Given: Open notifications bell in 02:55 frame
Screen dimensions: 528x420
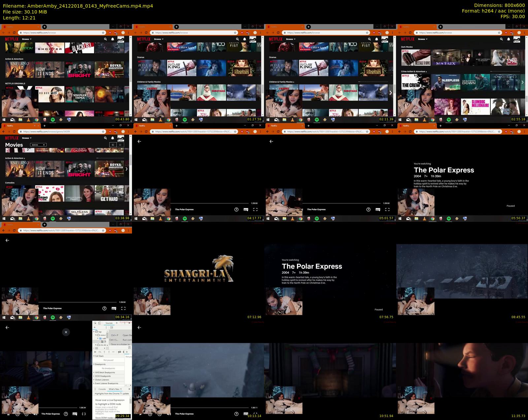Looking at the screenshot, I should [509, 39].
